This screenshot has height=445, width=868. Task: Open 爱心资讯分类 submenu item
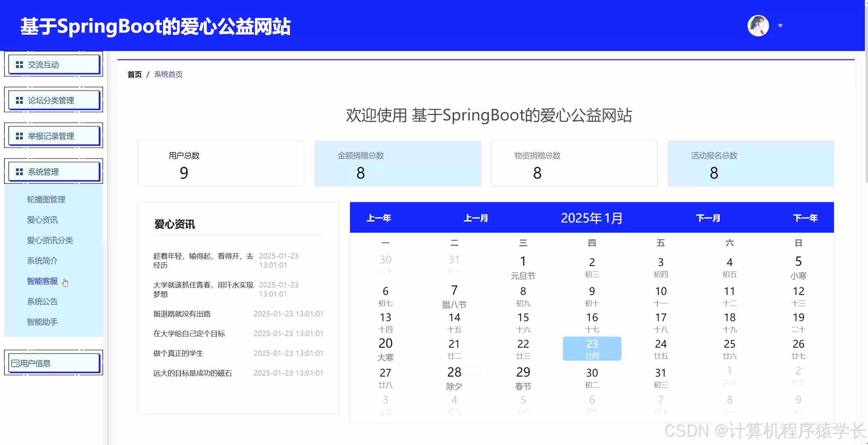click(50, 240)
